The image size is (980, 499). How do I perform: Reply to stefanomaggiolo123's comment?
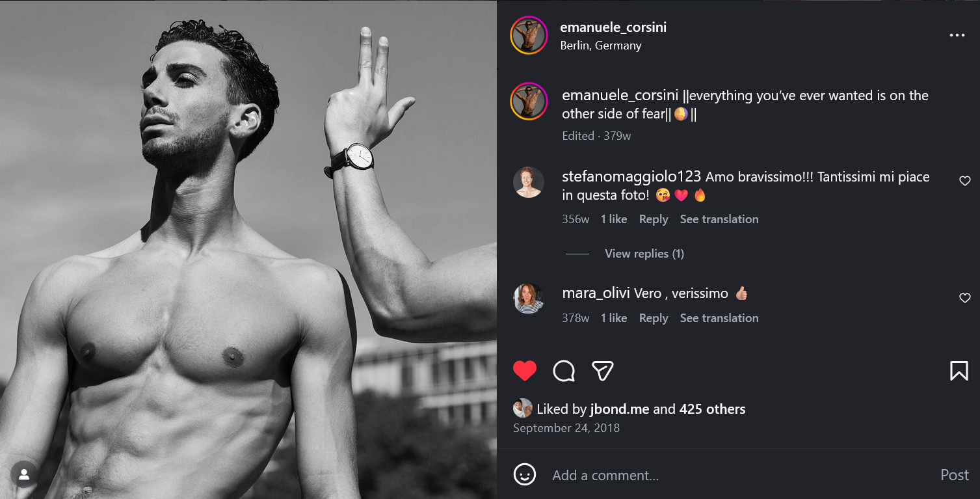(653, 219)
